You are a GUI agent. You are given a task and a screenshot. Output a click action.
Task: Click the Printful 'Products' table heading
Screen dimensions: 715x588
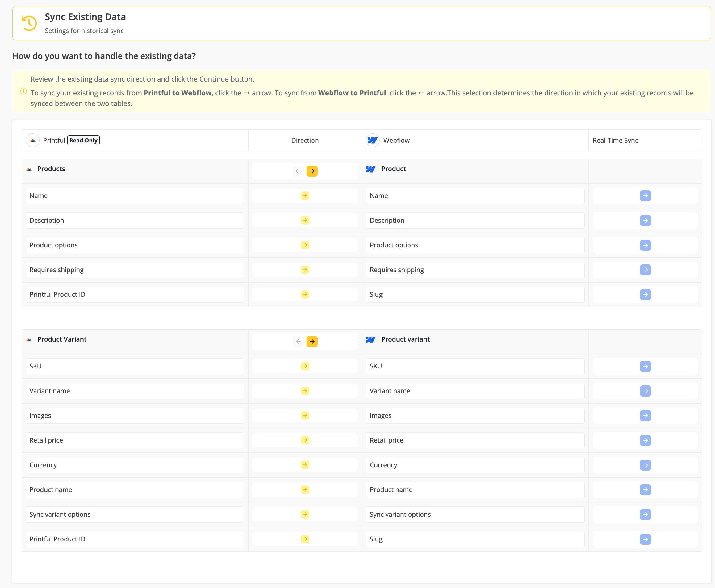pos(51,169)
